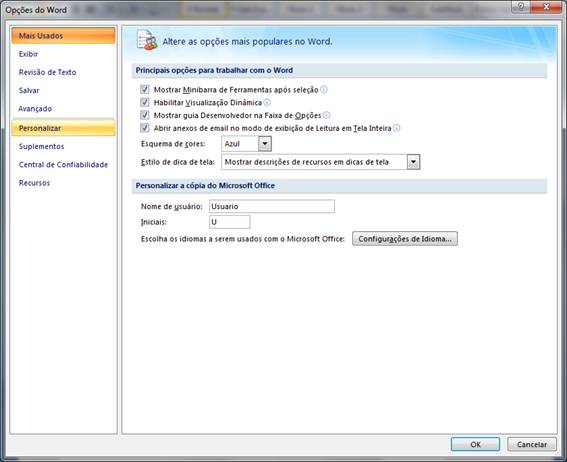Confirm with the OK button
Screen dimensions: 567x462
pos(475,444)
